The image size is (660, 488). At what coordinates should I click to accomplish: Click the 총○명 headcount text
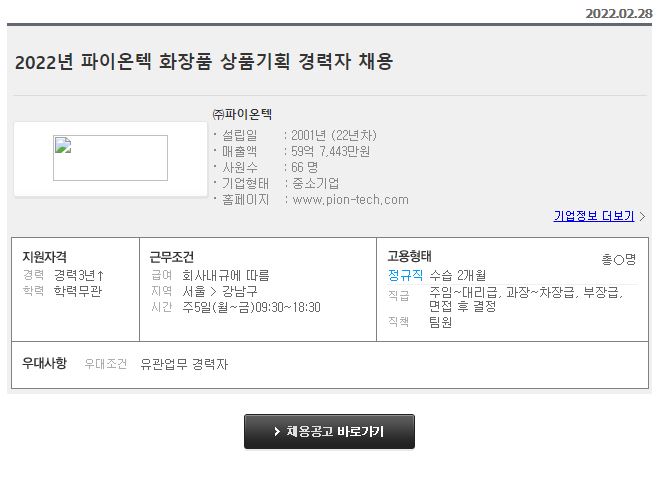coord(618,259)
